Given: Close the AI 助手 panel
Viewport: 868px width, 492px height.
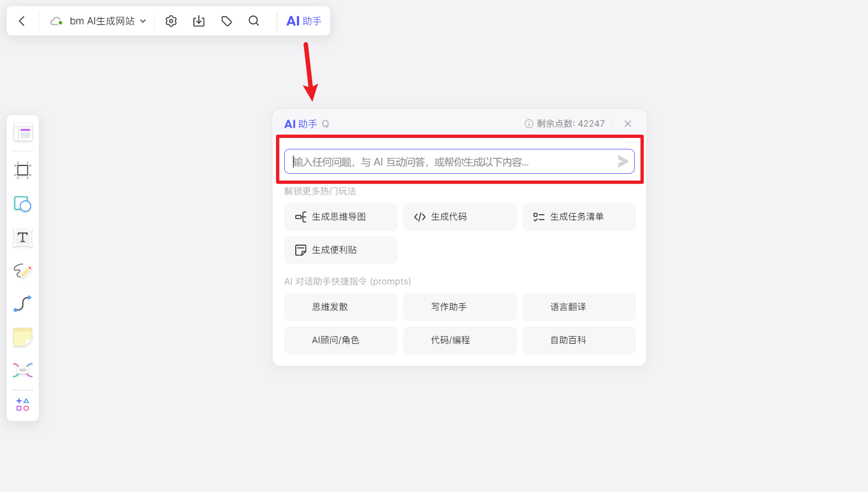Looking at the screenshot, I should click(x=628, y=124).
